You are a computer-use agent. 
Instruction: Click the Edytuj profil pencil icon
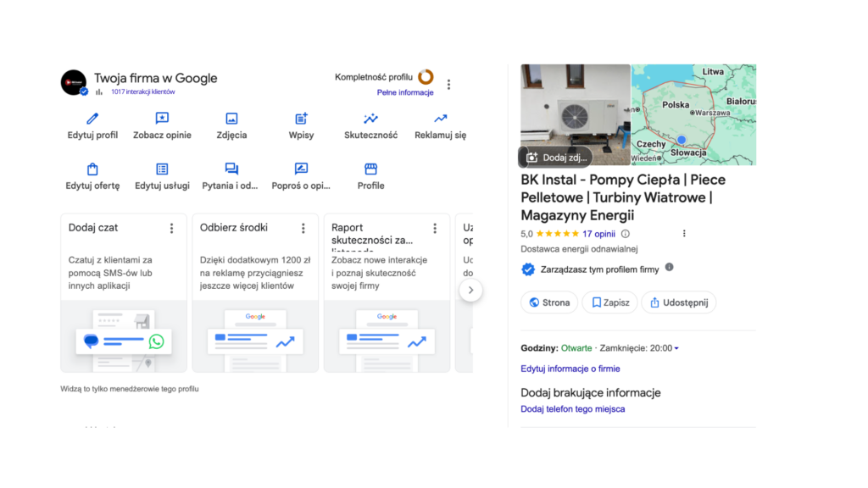coord(92,119)
